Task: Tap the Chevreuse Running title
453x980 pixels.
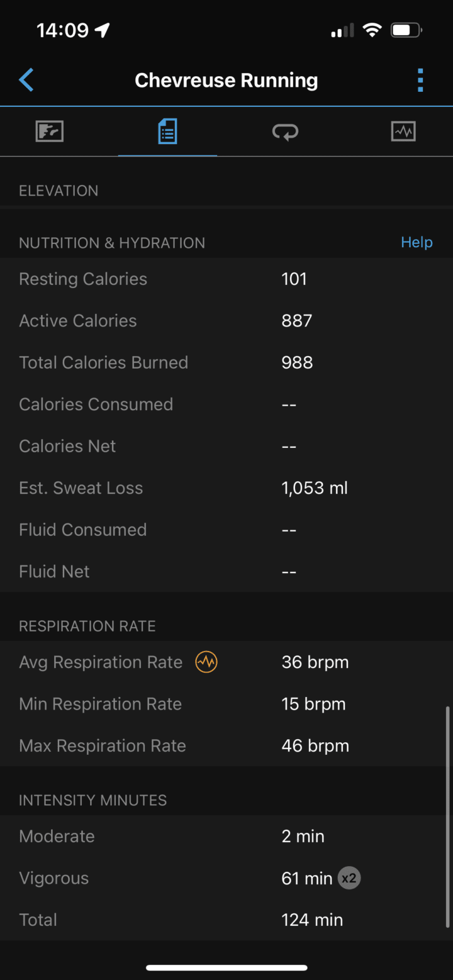Action: (226, 81)
